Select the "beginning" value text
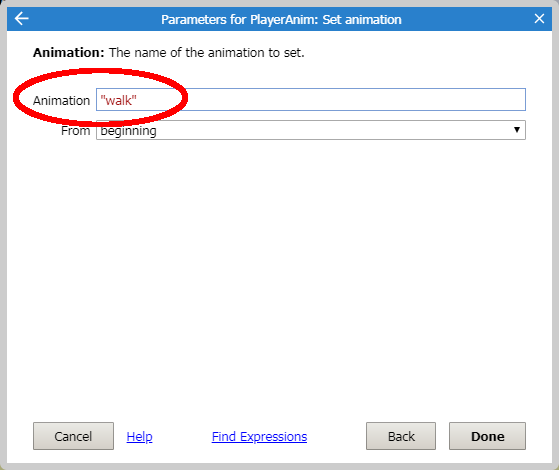 [x=128, y=131]
